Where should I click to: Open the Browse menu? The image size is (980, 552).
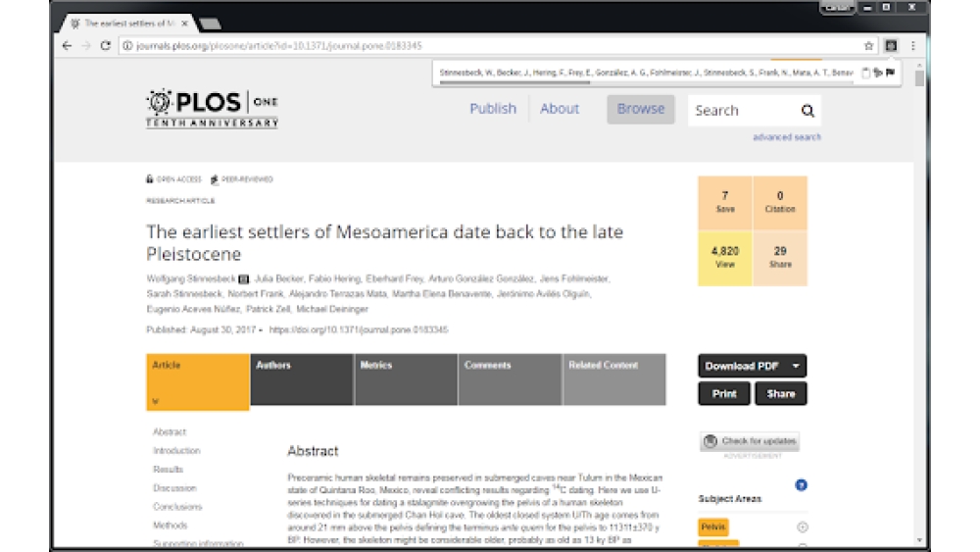[x=640, y=109]
